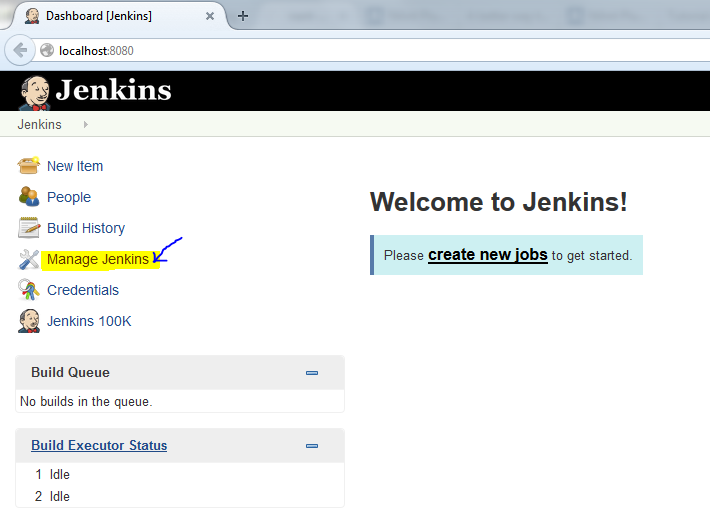Image resolution: width=710 pixels, height=520 pixels.
Task: Click the Jenkins title text in header
Action: tap(114, 90)
